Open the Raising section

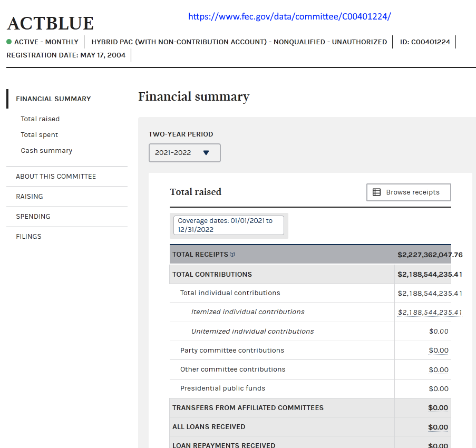30,197
